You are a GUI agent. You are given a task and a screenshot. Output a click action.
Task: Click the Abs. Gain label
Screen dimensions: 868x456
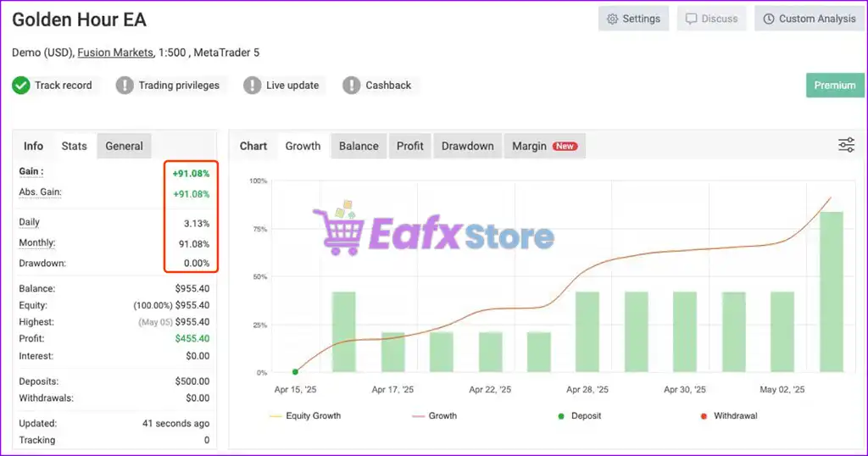[x=40, y=192]
